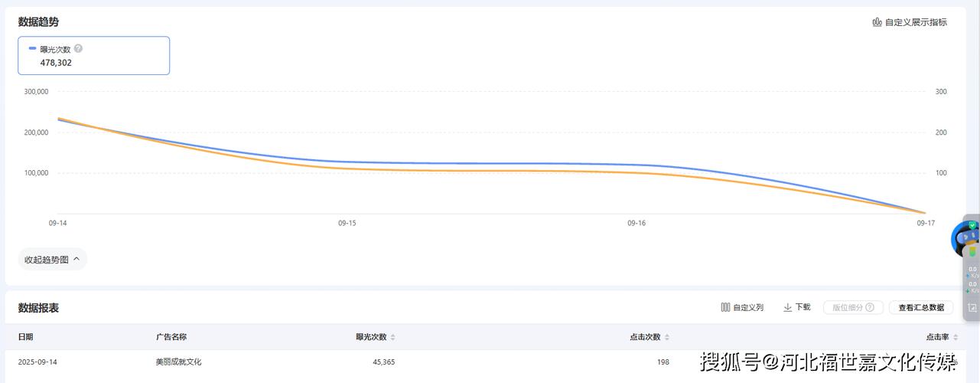
Task: Click the 09-15 x-axis label
Action: tap(347, 223)
